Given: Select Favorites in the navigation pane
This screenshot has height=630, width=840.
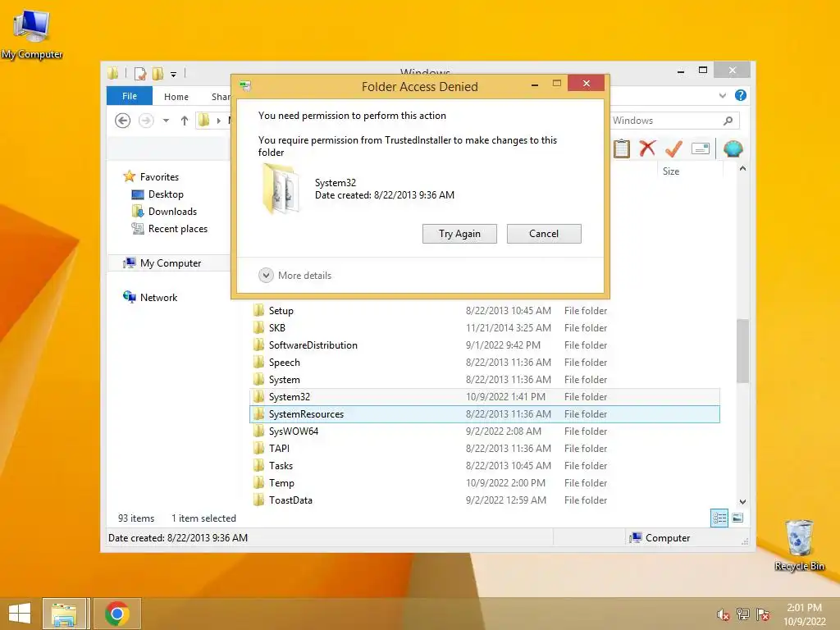Looking at the screenshot, I should (158, 177).
